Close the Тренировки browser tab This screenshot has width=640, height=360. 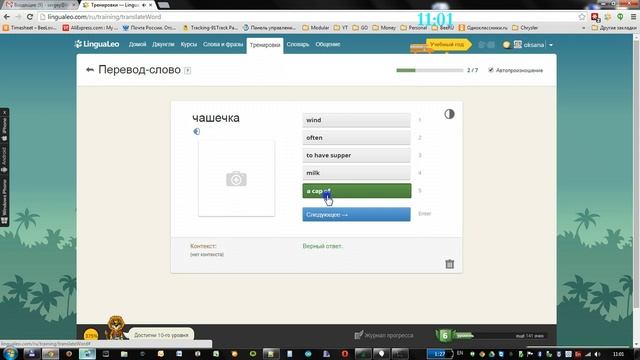click(x=151, y=5)
